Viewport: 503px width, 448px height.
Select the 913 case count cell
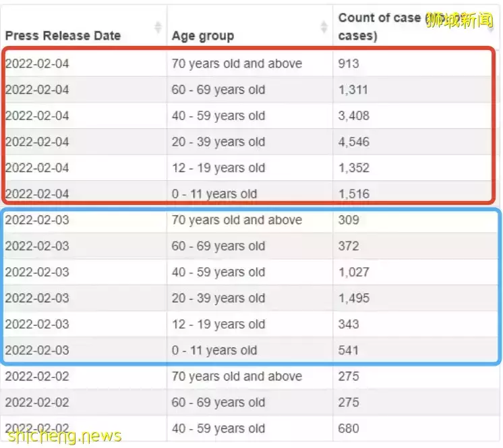[x=349, y=64]
